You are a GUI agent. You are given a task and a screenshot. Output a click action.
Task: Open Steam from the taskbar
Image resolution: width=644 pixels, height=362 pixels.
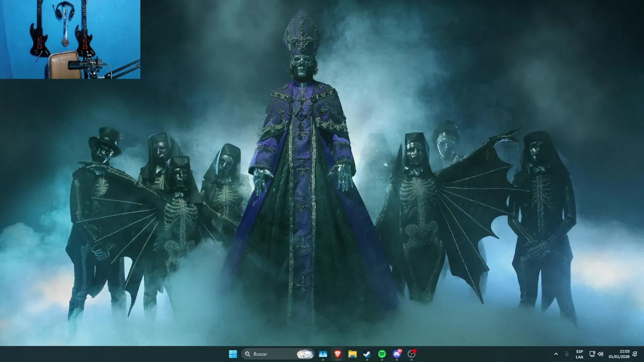pos(367,354)
